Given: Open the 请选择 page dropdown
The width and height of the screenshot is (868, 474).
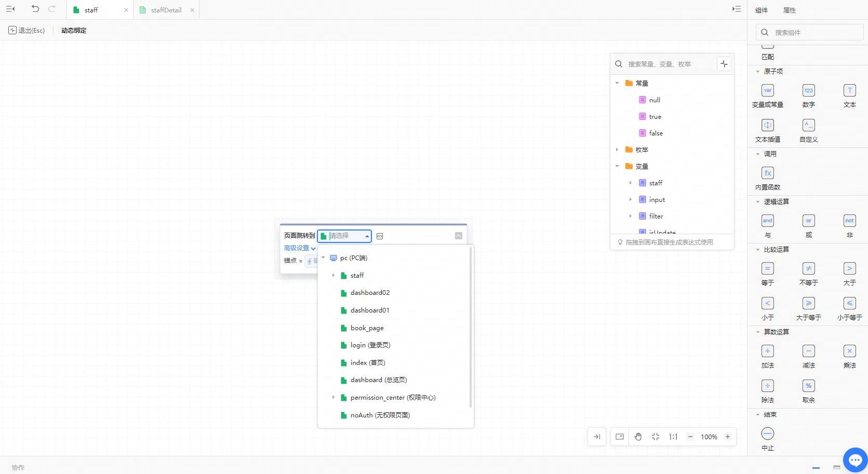Looking at the screenshot, I should [344, 236].
